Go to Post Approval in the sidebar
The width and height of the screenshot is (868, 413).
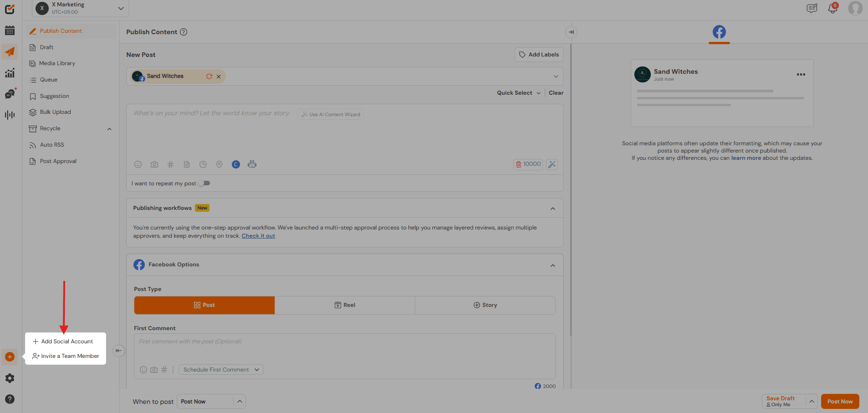(57, 161)
